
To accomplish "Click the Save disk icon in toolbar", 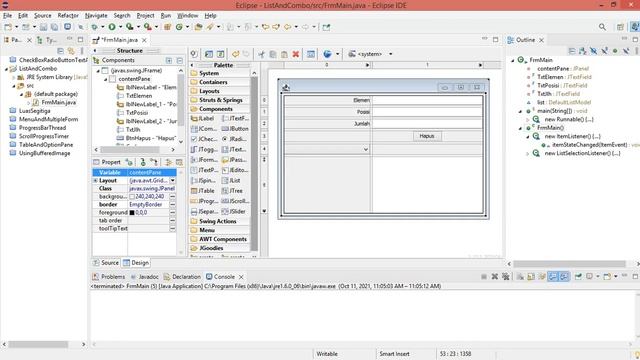I will pos(43,27).
